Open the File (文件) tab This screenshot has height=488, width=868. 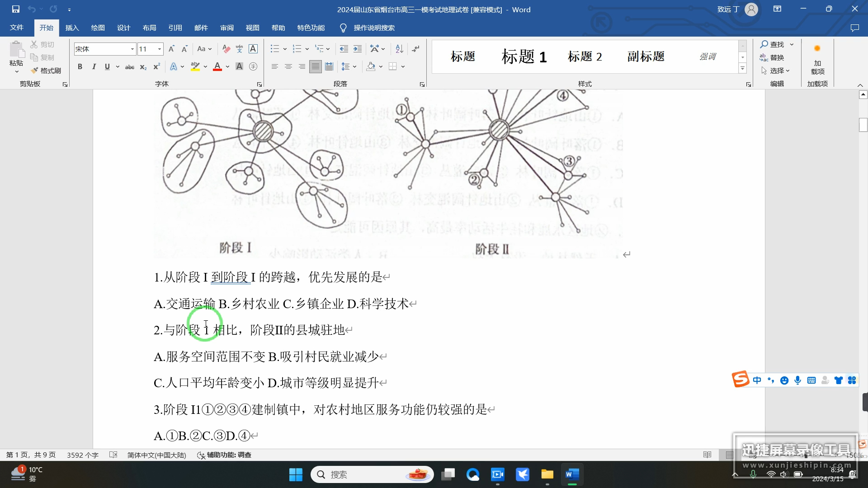click(17, 28)
